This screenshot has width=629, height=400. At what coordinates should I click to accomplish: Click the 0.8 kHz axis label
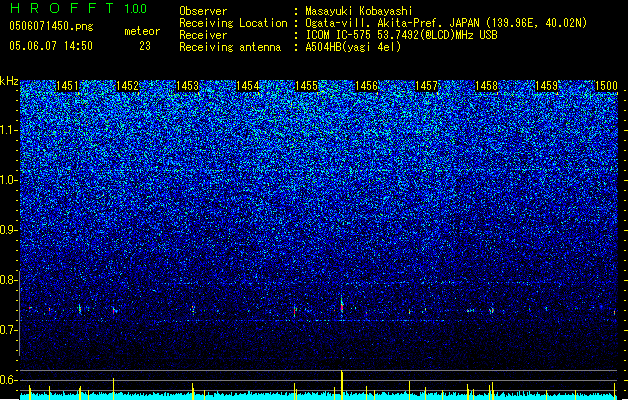click(8, 280)
